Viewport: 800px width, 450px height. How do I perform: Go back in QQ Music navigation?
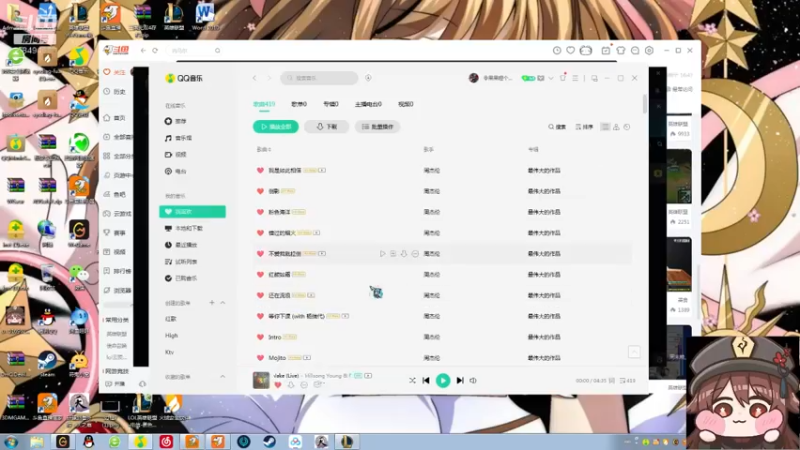click(255, 78)
